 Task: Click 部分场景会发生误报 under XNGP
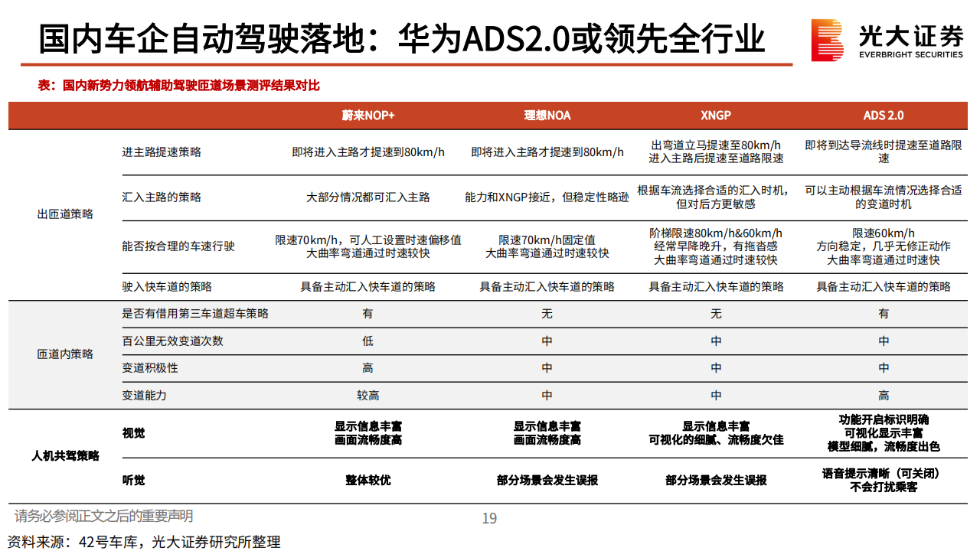click(716, 481)
